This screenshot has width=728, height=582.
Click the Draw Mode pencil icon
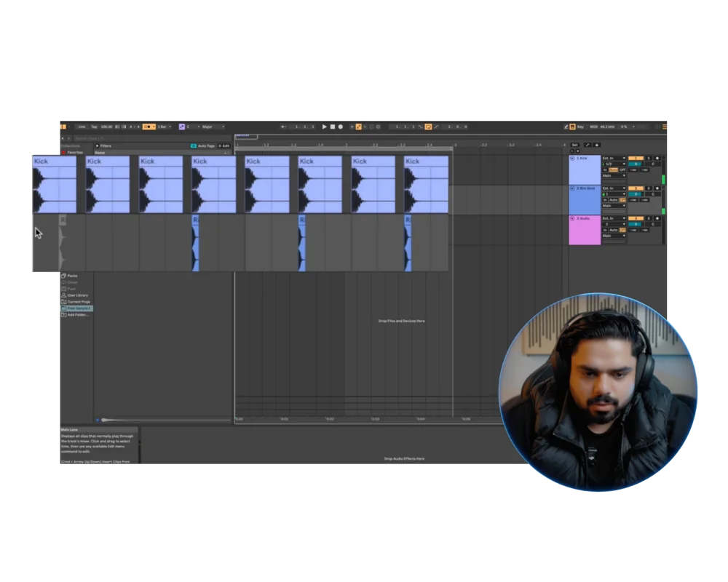click(x=566, y=127)
